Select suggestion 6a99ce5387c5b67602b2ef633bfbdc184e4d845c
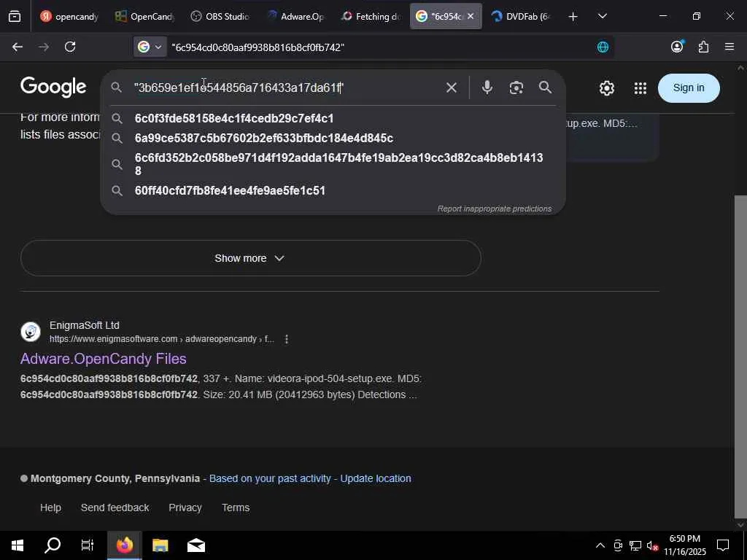The width and height of the screenshot is (747, 560). (x=333, y=138)
